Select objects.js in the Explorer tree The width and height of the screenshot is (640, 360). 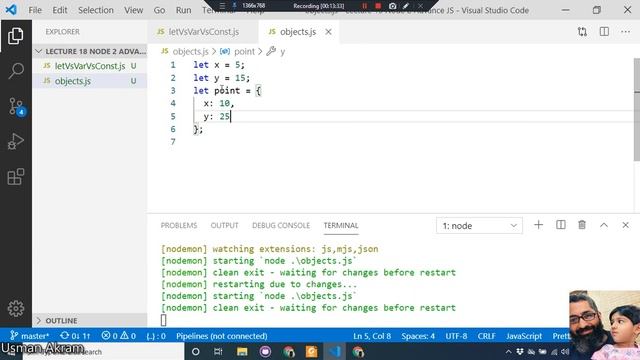point(90,81)
